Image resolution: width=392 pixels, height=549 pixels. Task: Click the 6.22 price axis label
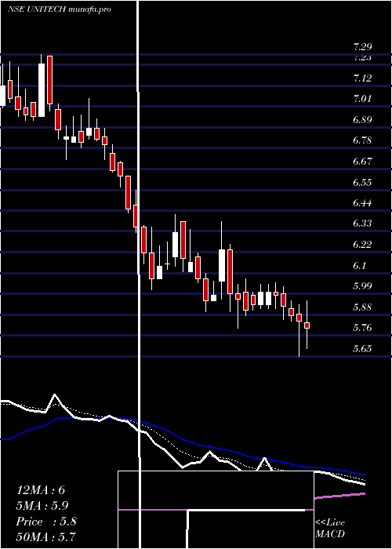362,245
